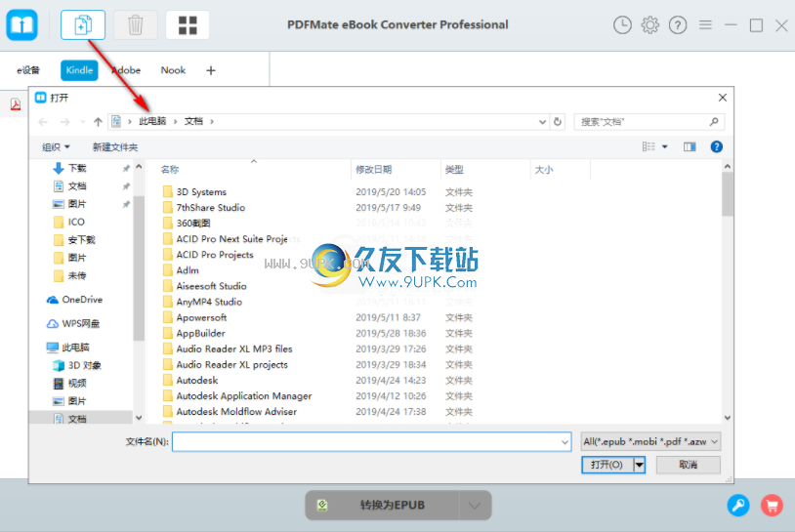Expand the filename combo box arrow
This screenshot has width=795, height=532.
(565, 442)
